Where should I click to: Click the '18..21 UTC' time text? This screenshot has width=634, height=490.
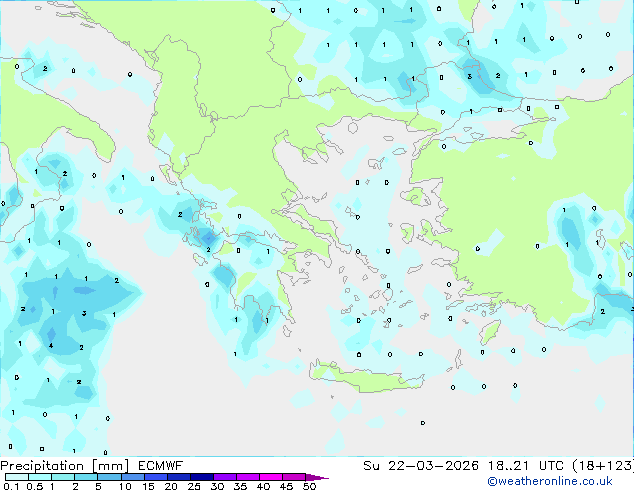[x=526, y=466]
